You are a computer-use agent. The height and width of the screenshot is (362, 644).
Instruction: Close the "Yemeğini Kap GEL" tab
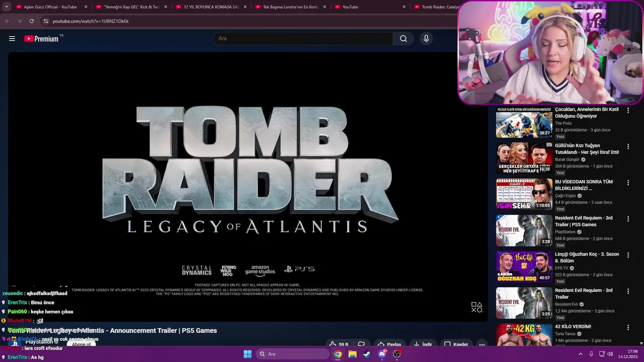tap(166, 7)
